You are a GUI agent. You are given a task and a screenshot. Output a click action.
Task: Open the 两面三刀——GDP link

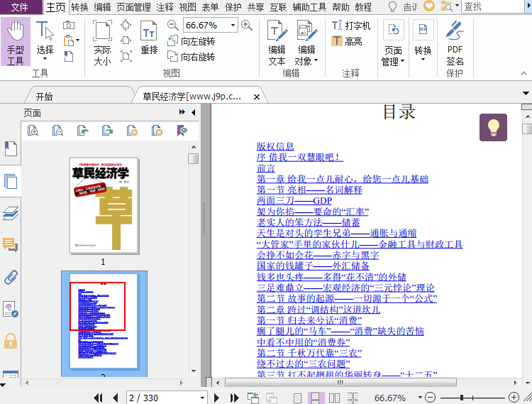point(294,201)
